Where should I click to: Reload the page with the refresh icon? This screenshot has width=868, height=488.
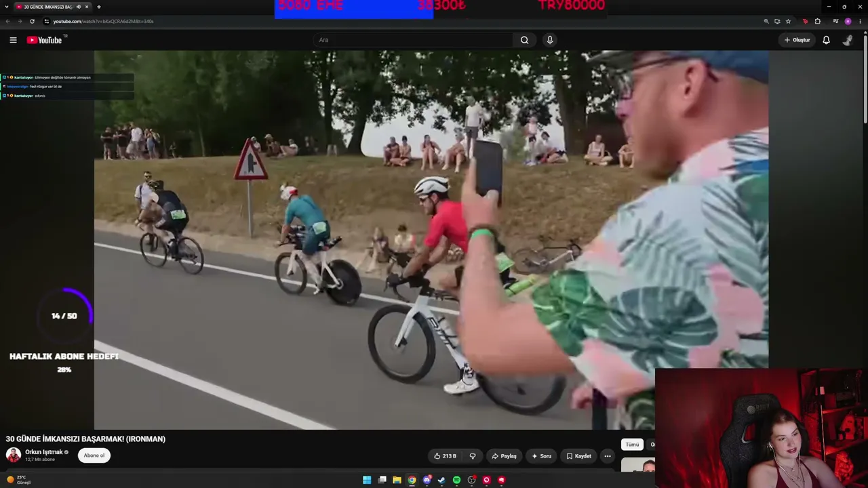coord(32,21)
